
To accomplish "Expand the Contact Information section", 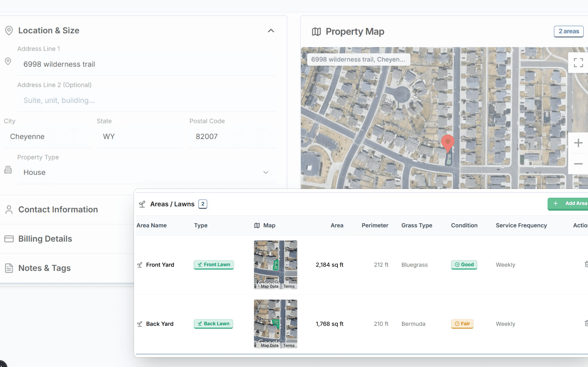I will coord(58,209).
